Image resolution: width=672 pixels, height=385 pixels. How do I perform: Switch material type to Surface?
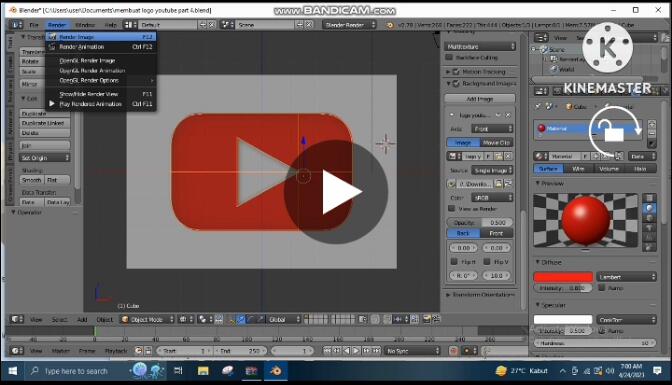[549, 169]
